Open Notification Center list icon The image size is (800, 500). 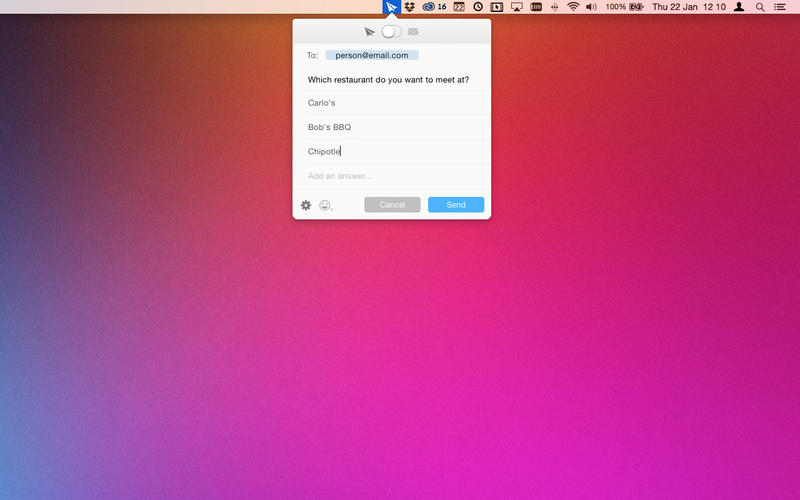(x=780, y=7)
